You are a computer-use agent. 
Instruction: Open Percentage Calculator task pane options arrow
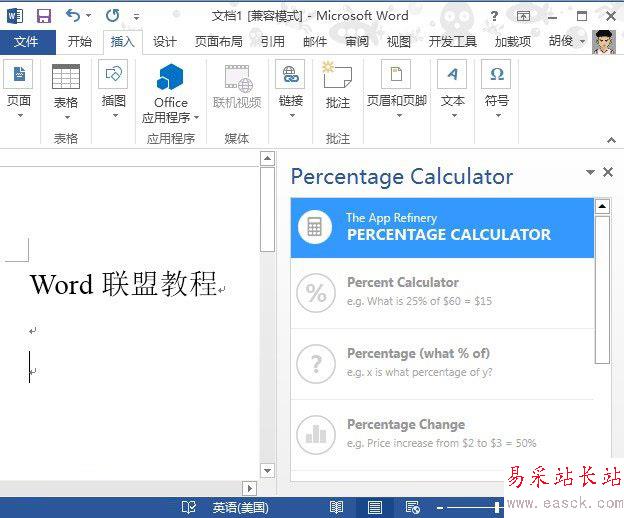pyautogui.click(x=591, y=172)
